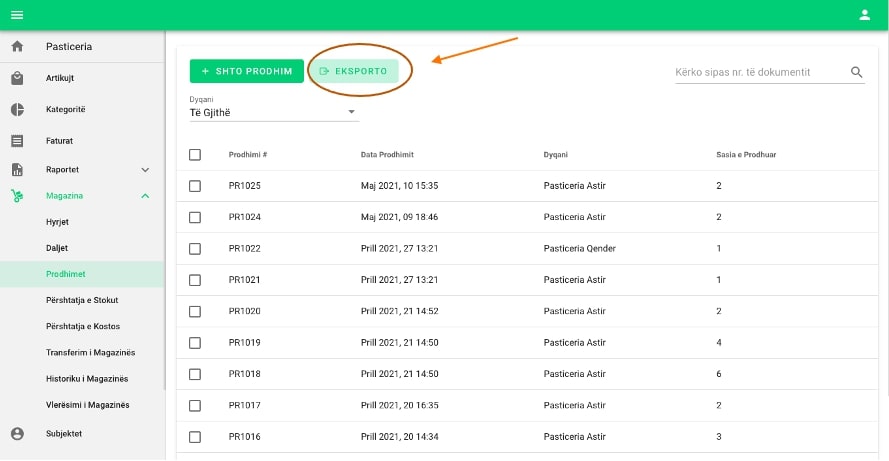Select the checkbox for PR1022

click(x=195, y=248)
